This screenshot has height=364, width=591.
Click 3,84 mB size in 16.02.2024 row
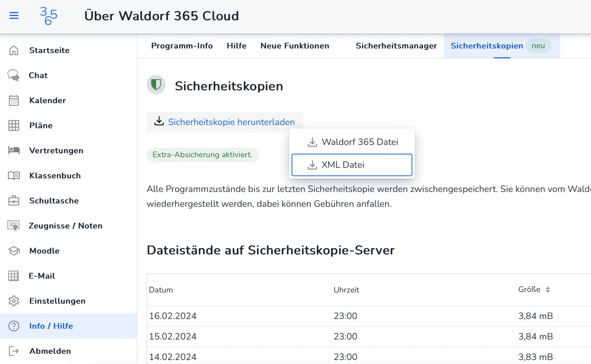click(x=535, y=316)
